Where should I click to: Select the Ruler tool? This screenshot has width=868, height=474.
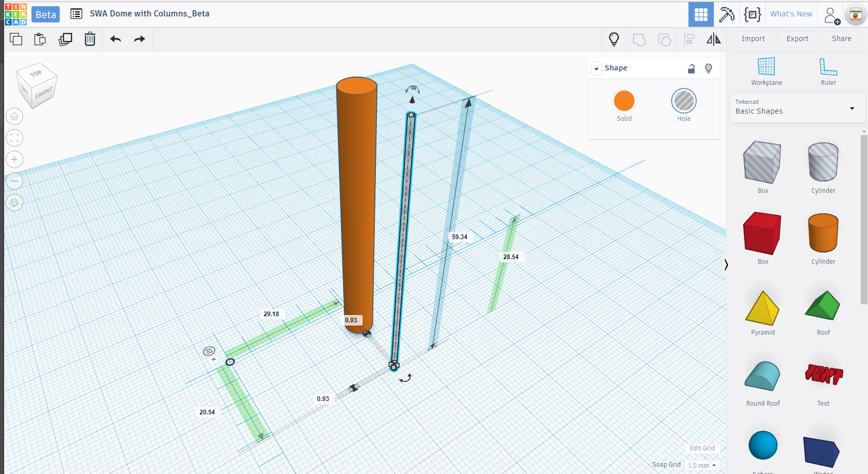pos(828,71)
